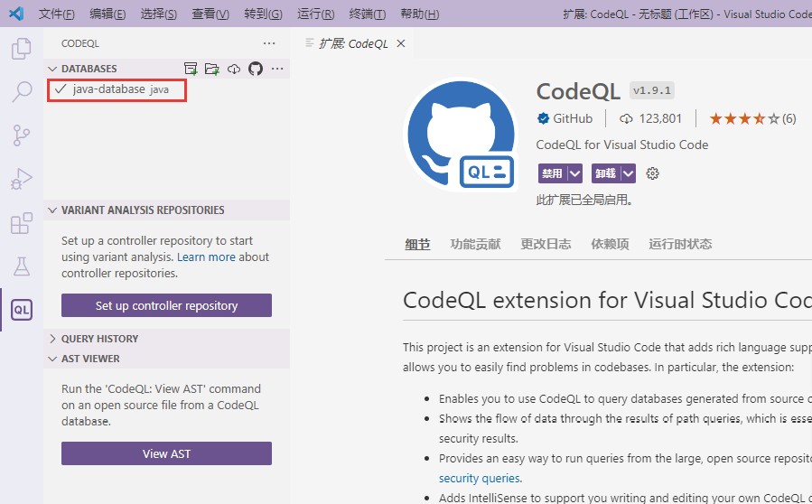Click the CodeQL extension title
812x504 pixels.
tap(578, 92)
